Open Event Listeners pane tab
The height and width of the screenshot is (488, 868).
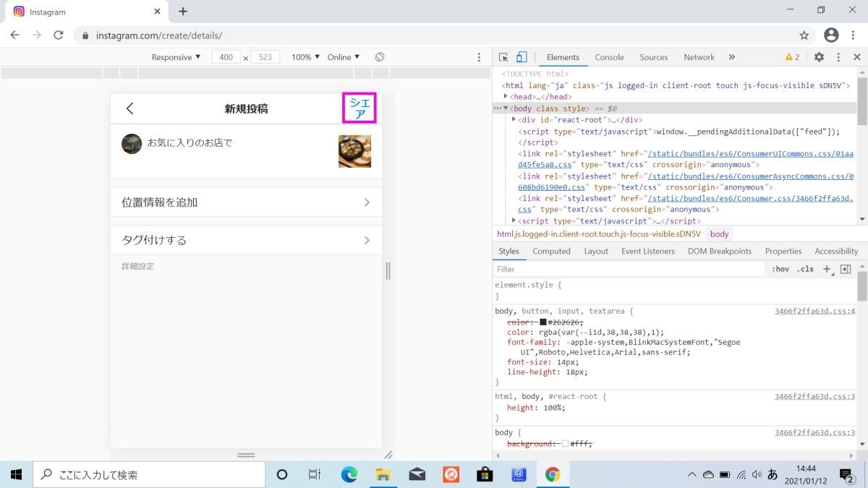pyautogui.click(x=647, y=251)
